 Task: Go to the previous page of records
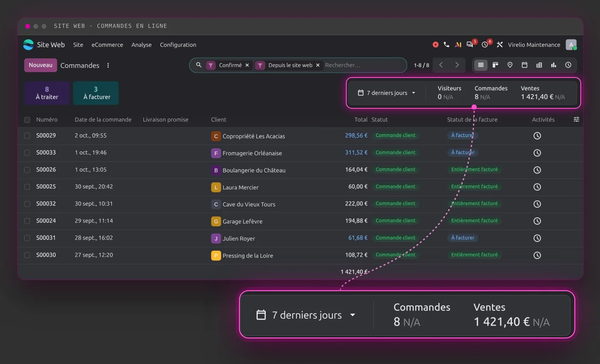[441, 65]
